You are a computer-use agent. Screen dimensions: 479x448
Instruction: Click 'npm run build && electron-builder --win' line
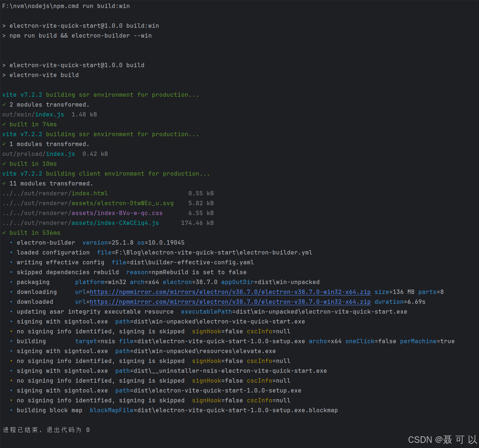tap(77, 36)
